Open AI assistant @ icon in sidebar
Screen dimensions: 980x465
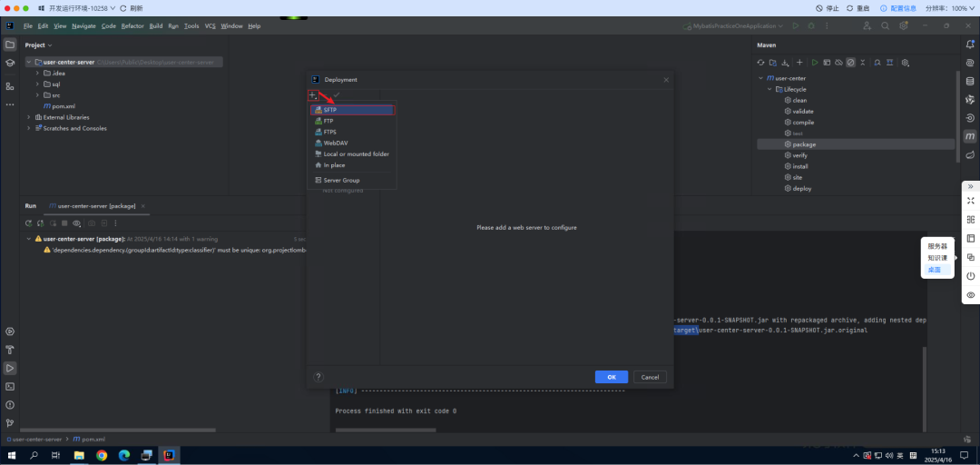[x=970, y=63]
